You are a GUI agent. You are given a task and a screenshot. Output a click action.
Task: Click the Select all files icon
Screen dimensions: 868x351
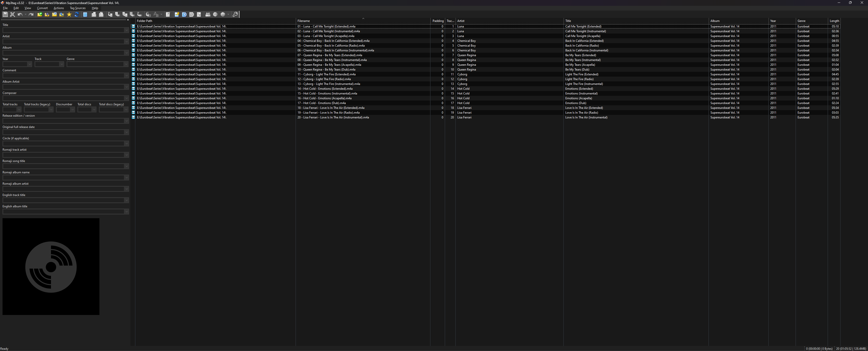85,14
